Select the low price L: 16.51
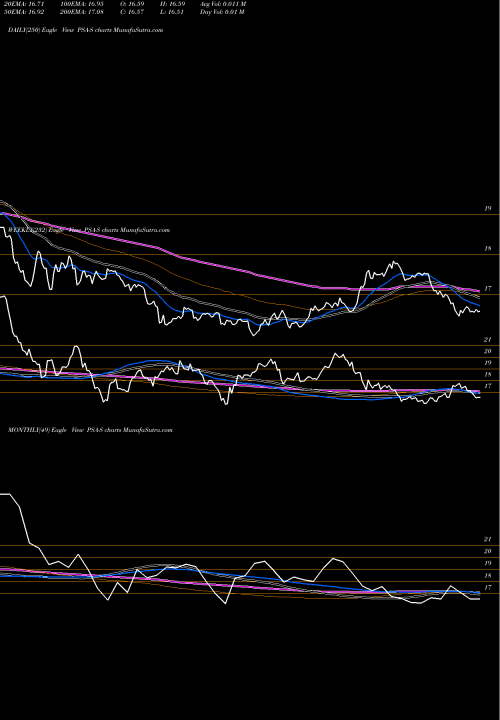 click(x=172, y=12)
